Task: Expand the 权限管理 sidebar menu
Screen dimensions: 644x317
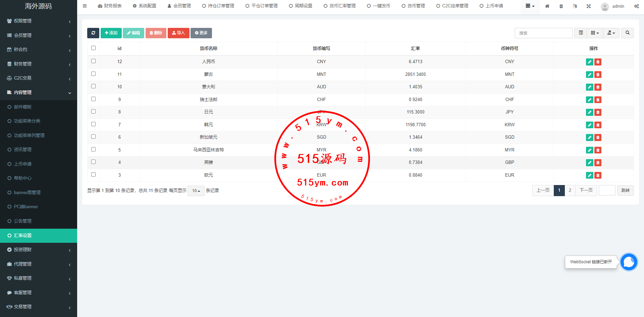Action: pos(39,21)
